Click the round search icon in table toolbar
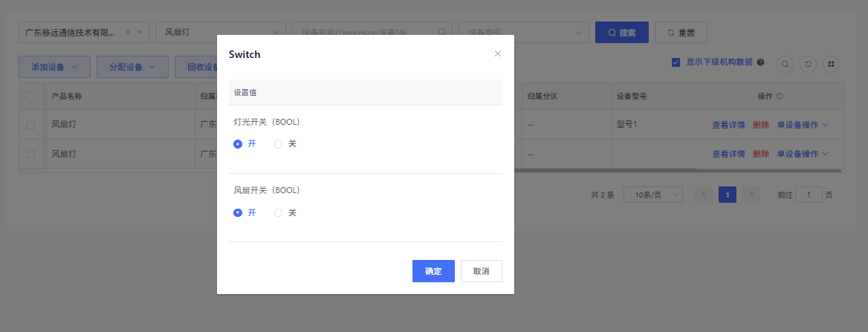The image size is (868, 332). click(x=785, y=65)
